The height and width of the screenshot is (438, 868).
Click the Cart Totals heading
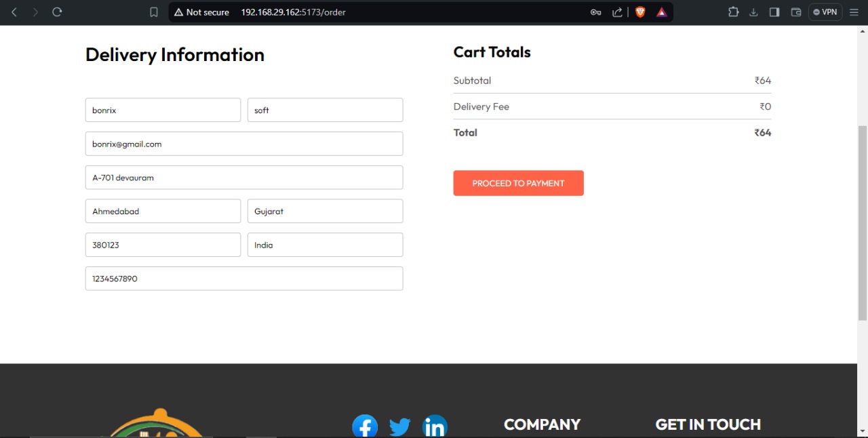(x=492, y=52)
